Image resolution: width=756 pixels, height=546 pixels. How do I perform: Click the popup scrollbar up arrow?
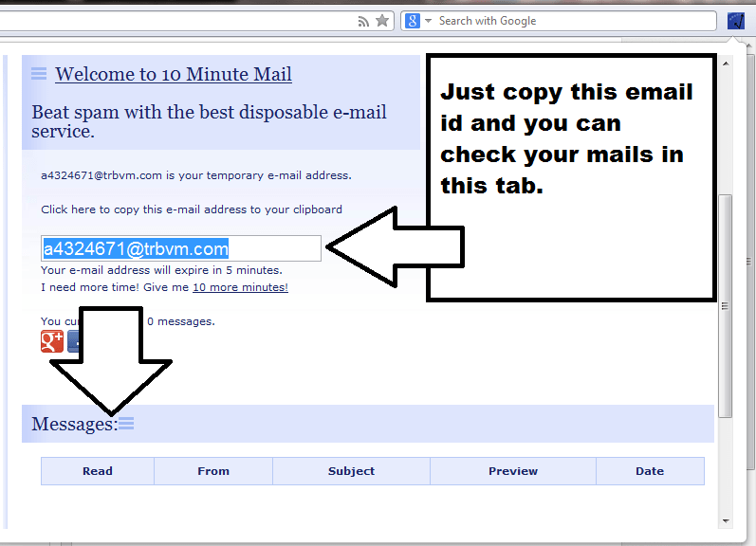pos(726,64)
